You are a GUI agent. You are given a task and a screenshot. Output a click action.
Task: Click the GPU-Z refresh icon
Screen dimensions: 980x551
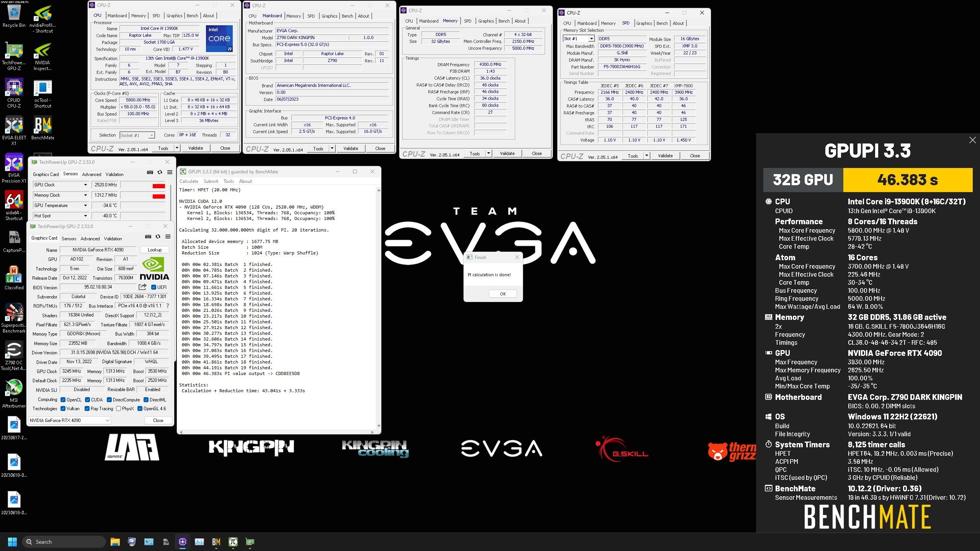click(x=158, y=237)
